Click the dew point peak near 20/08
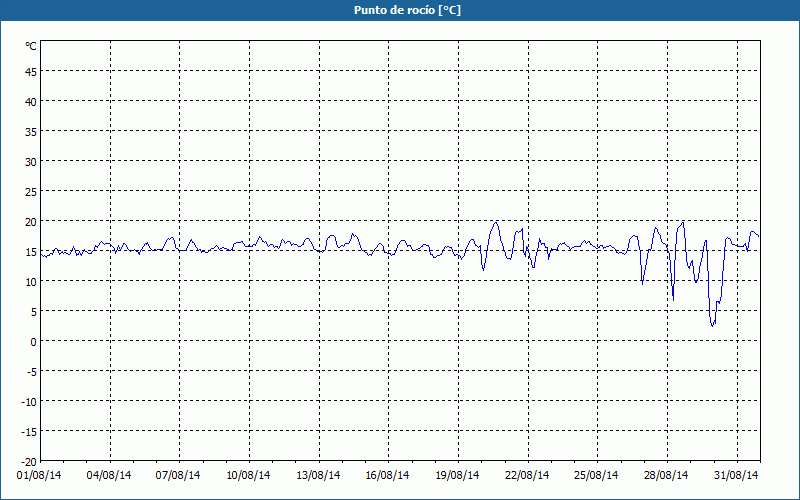The image size is (800, 500). tap(496, 222)
